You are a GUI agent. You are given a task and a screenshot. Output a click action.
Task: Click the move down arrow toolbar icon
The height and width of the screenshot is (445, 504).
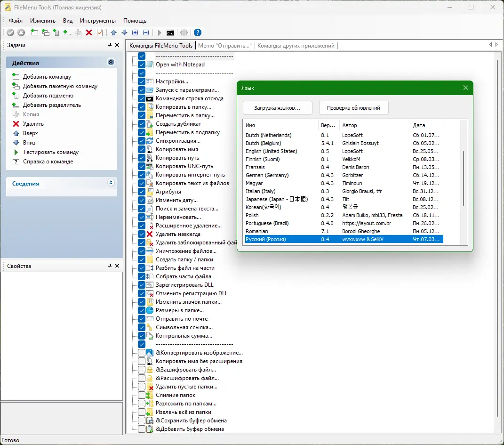pos(124,32)
